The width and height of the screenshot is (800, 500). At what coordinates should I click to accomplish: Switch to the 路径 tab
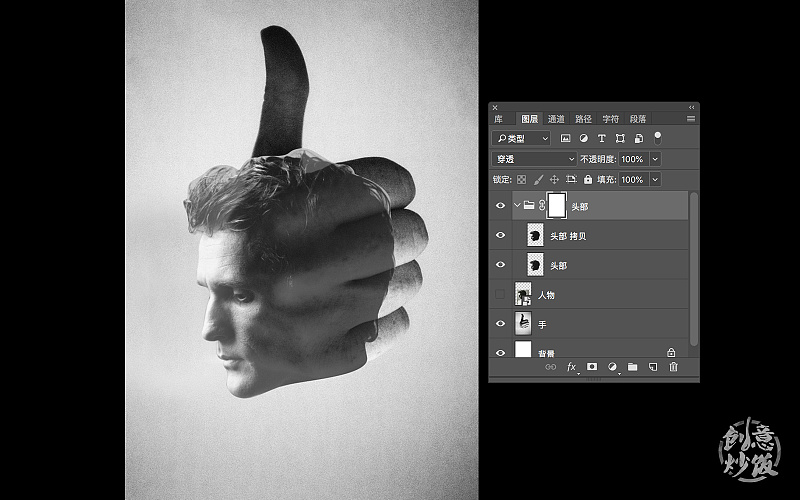click(583, 119)
